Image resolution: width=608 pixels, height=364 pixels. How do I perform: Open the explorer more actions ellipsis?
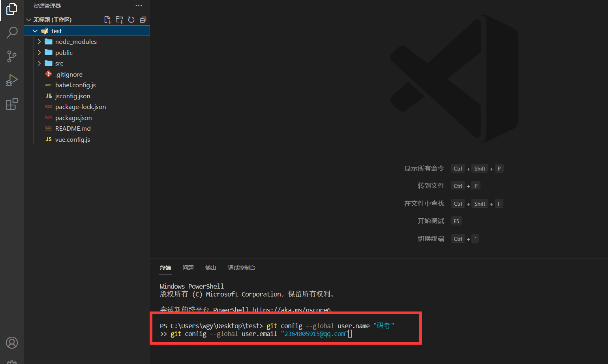pos(139,6)
